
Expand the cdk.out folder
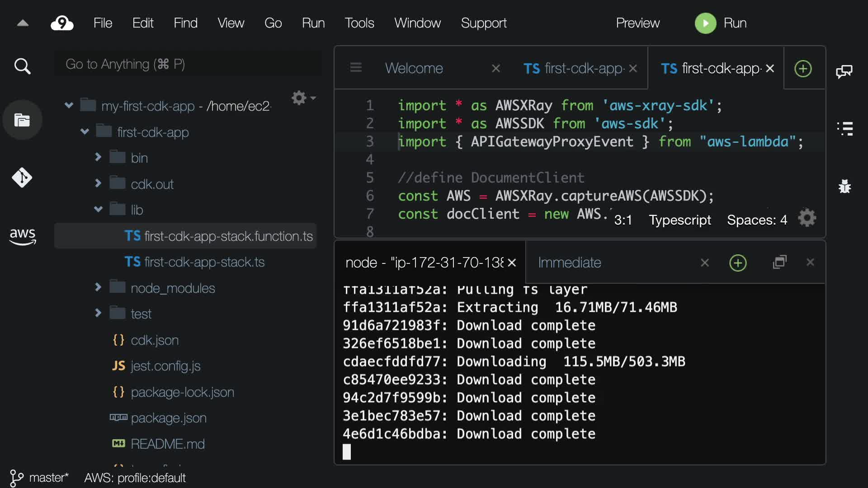click(x=98, y=183)
